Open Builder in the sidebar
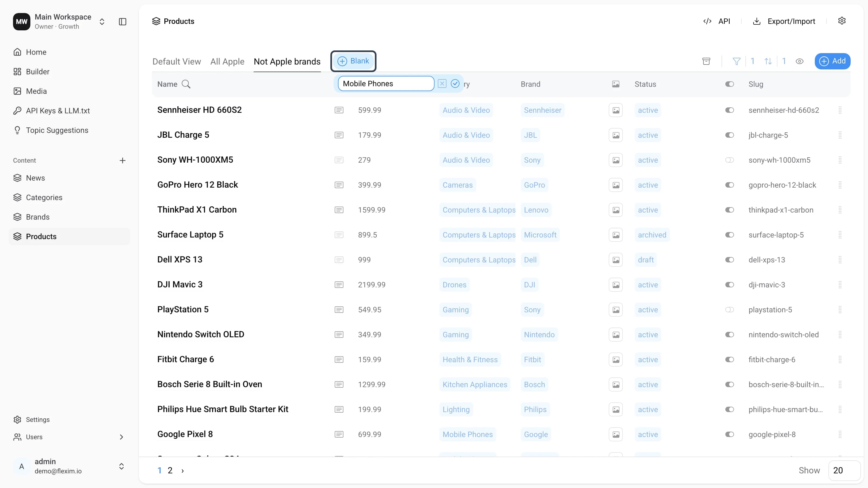The image size is (868, 488). [37, 72]
